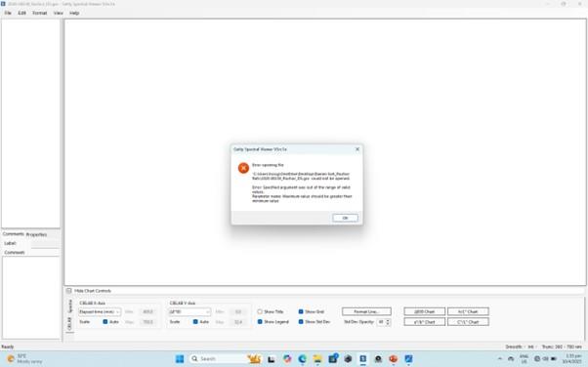This screenshot has width=588, height=367.
Task: Toggle the Show Grid checkbox
Action: [301, 311]
